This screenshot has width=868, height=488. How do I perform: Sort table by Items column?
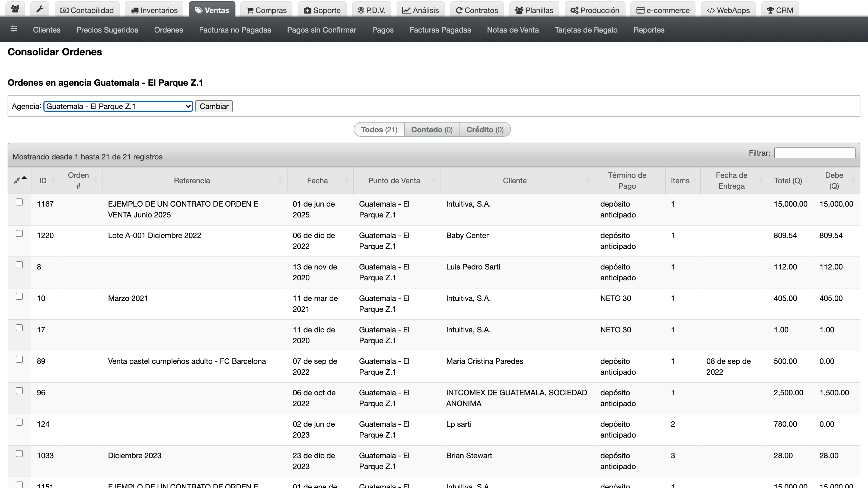coord(683,180)
